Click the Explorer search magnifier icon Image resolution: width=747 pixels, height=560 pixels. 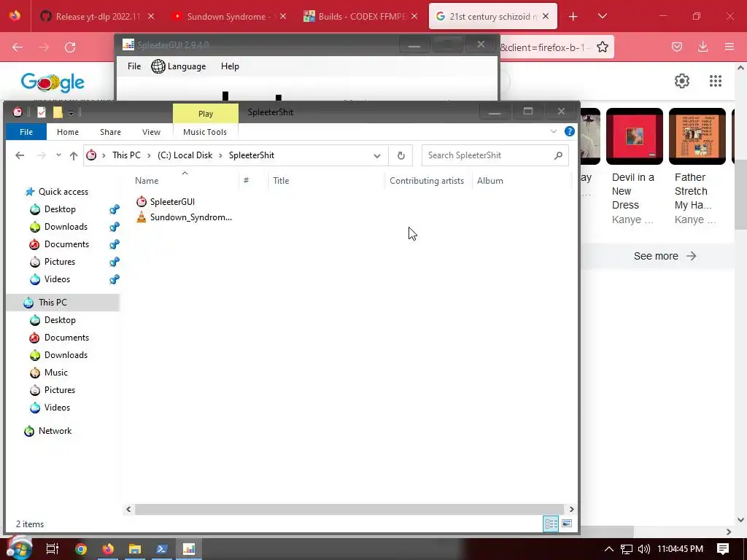[558, 155]
